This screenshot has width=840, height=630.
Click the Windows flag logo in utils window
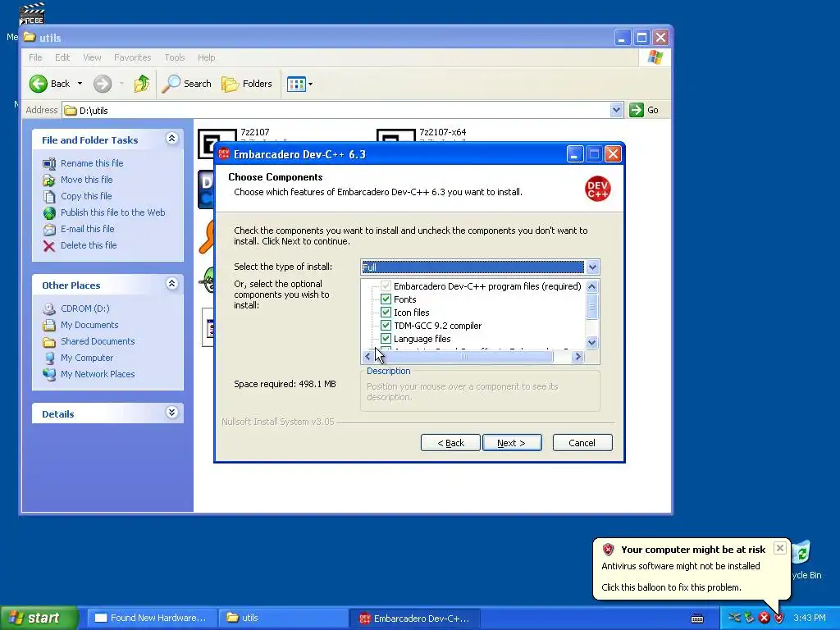tap(655, 57)
